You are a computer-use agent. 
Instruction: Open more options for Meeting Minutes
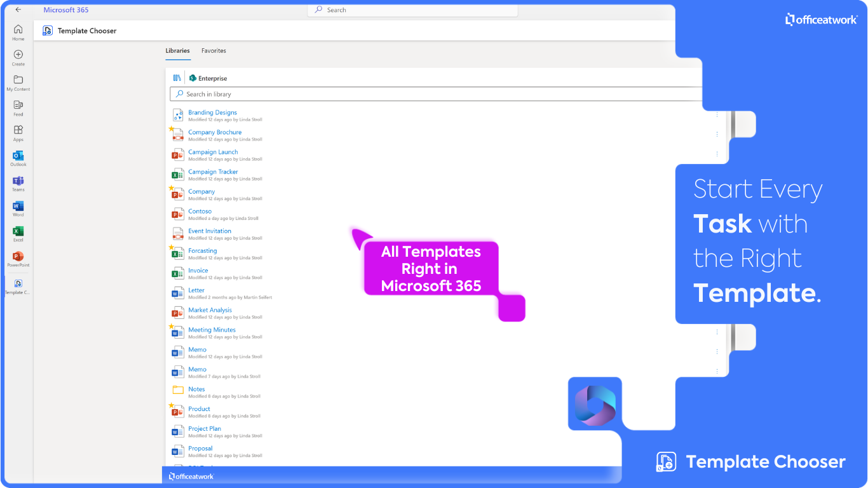tap(717, 332)
